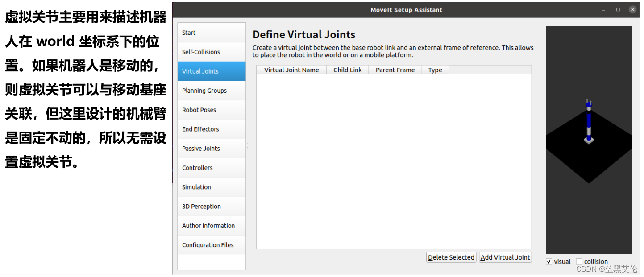Click the Define Virtual Joints heading
The image size is (644, 277).
304,35
